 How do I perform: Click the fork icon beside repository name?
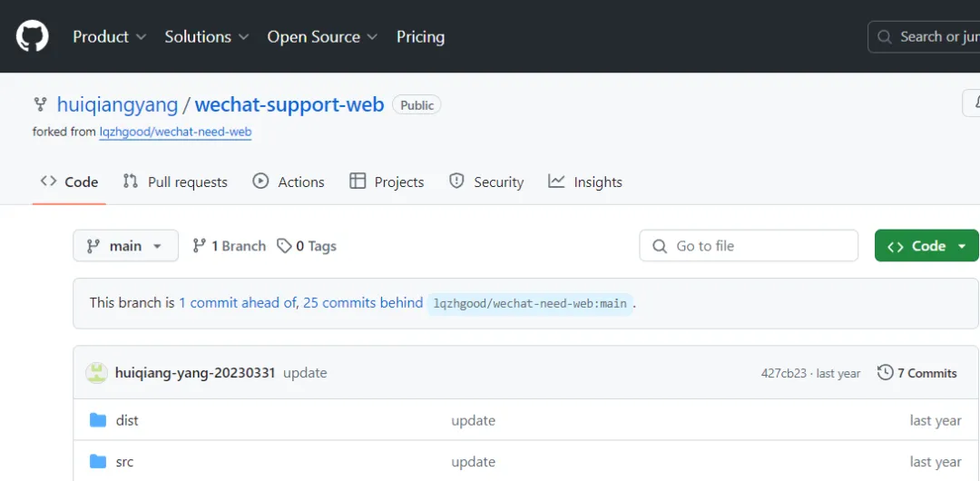(x=40, y=104)
